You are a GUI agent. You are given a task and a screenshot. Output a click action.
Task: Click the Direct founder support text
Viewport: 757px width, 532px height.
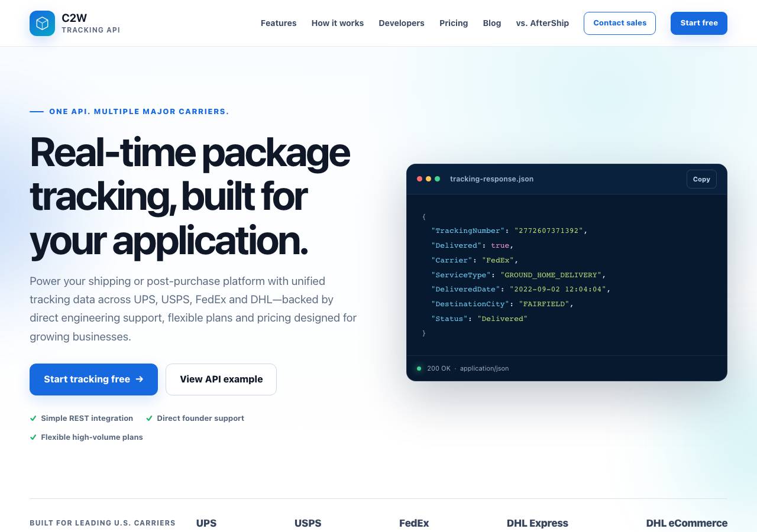pos(200,418)
